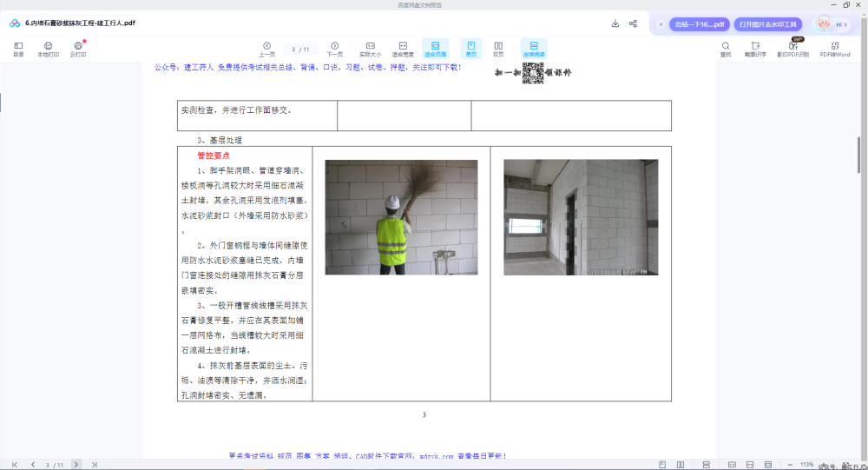Select 适合宽度 fit width view
The width and height of the screenshot is (868, 470).
(403, 49)
